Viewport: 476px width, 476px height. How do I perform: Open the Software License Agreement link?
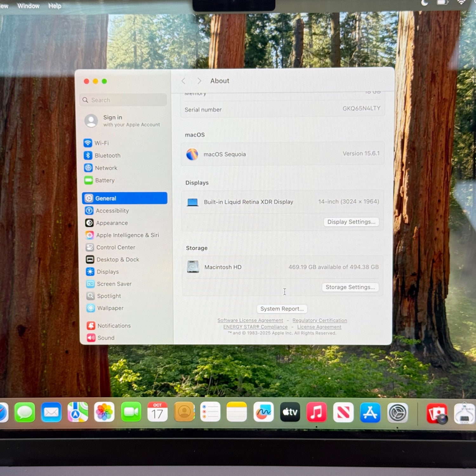click(x=250, y=321)
